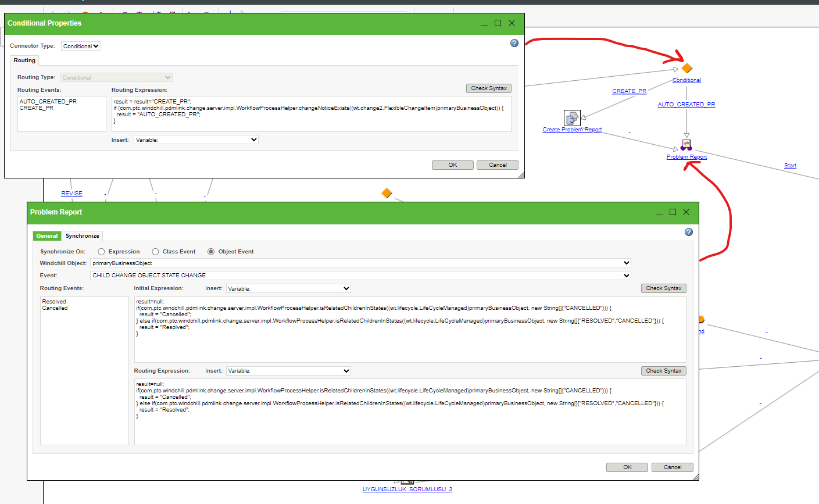Open the Connector Type dropdown
The image size is (819, 504).
click(x=80, y=46)
